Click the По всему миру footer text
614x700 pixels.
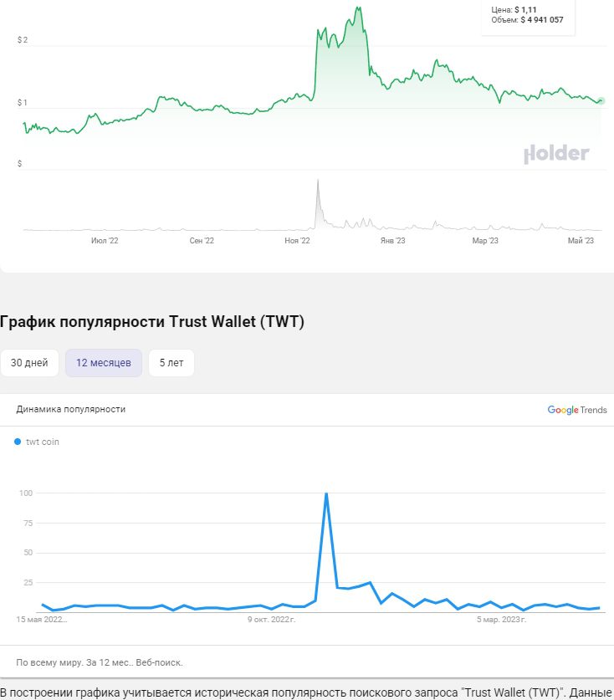[x=100, y=662]
